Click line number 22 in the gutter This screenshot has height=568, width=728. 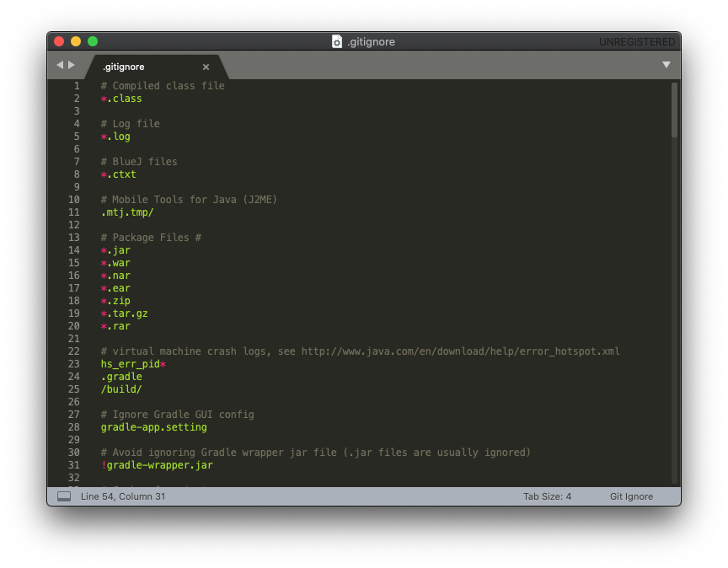tap(74, 351)
